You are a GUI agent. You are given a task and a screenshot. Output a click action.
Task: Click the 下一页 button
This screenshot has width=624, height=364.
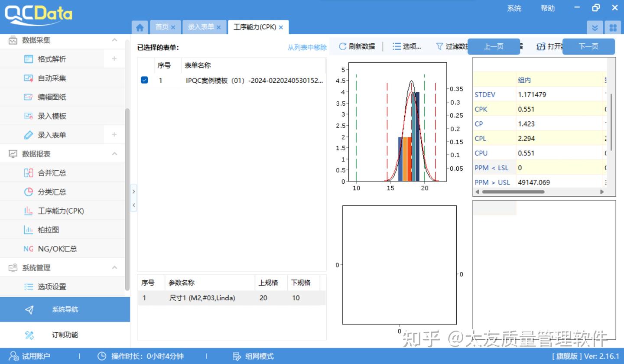click(x=588, y=46)
